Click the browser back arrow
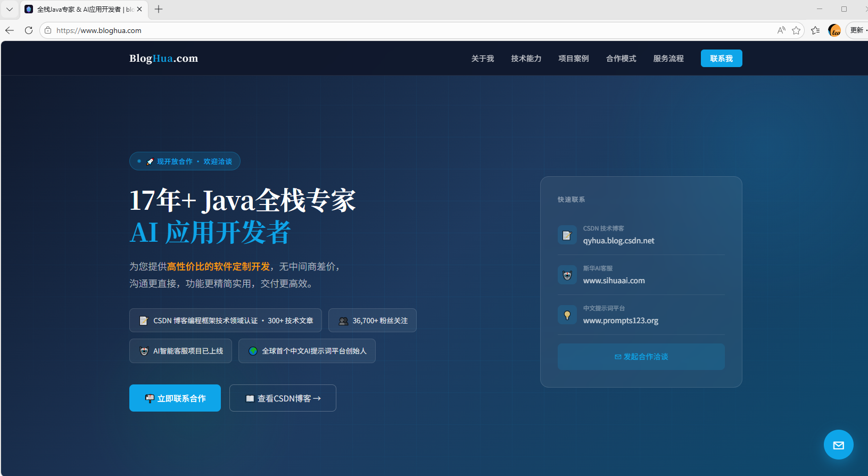Screen dimensions: 868x476 point(10,30)
